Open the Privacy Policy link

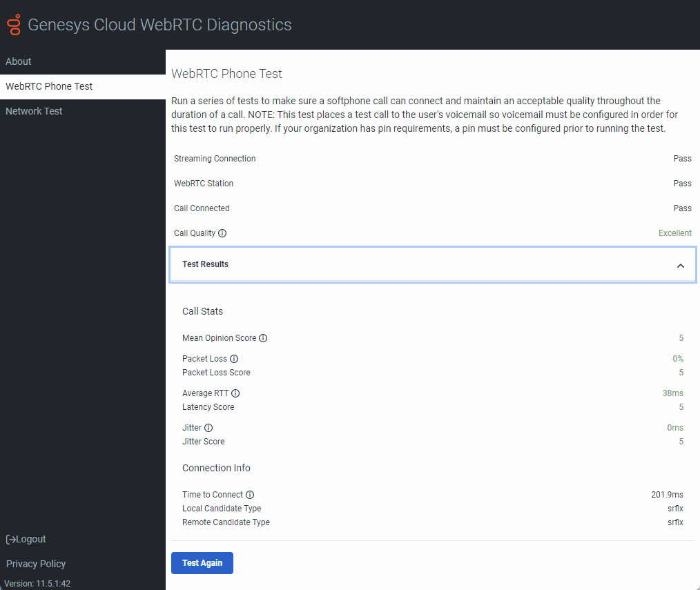(36, 564)
